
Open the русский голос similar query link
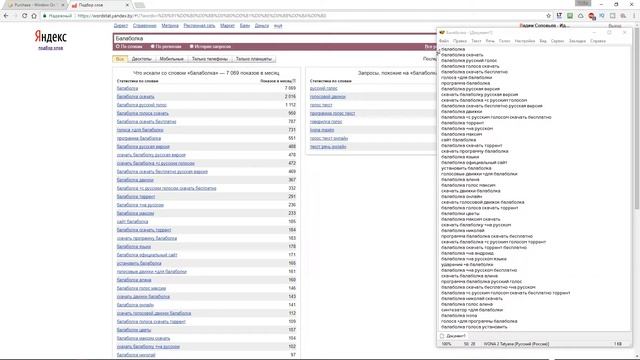pyautogui.click(x=324, y=89)
